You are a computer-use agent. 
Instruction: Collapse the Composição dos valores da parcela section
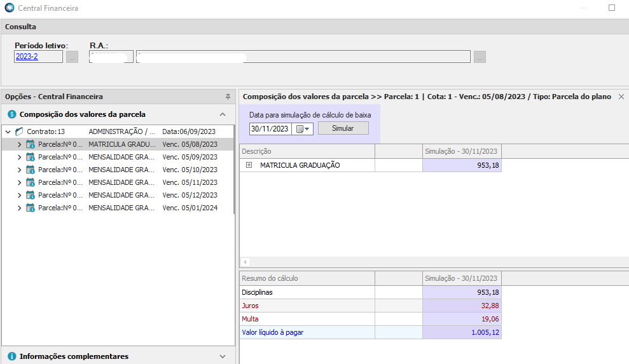[x=223, y=114]
